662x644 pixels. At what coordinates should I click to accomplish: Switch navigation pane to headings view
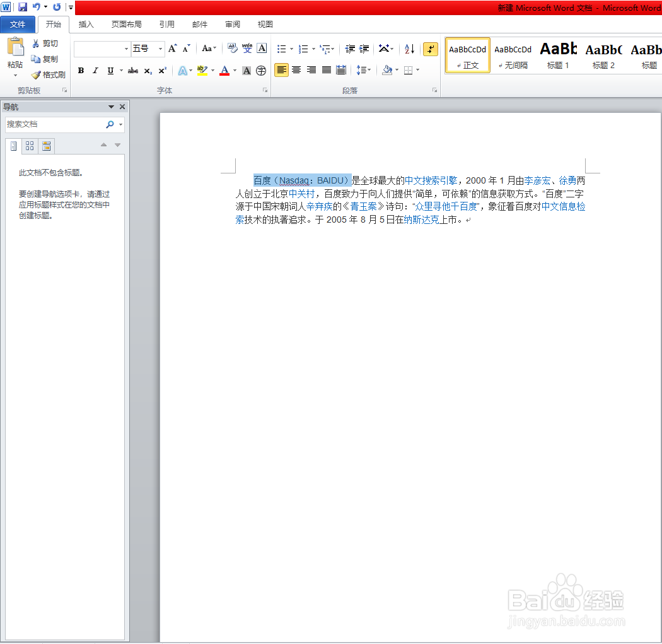coord(13,146)
